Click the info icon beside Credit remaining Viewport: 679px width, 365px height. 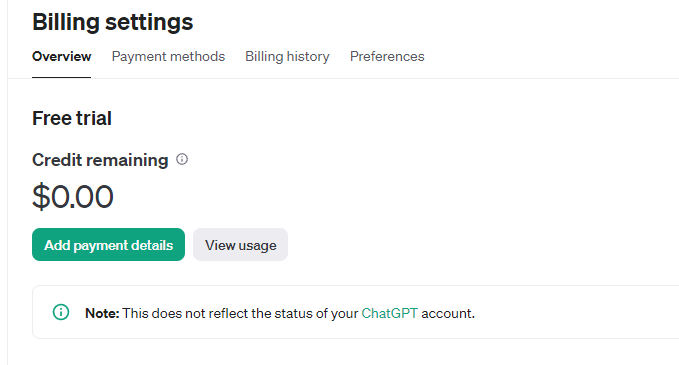(x=182, y=159)
